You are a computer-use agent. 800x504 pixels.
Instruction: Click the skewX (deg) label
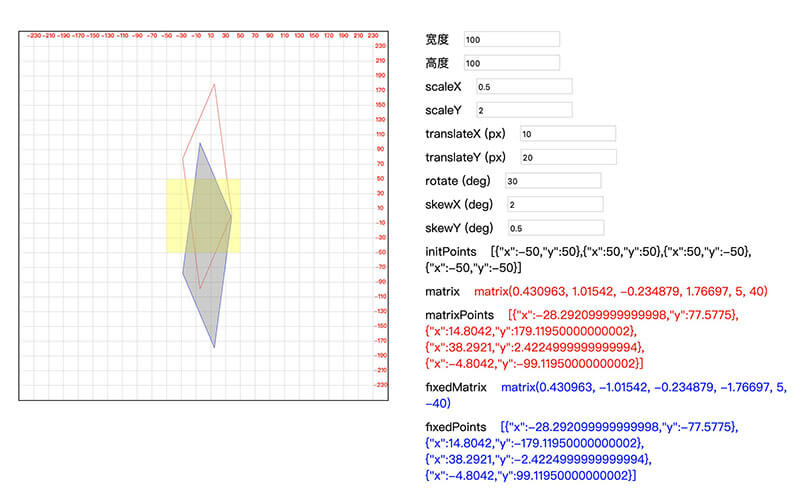459,204
